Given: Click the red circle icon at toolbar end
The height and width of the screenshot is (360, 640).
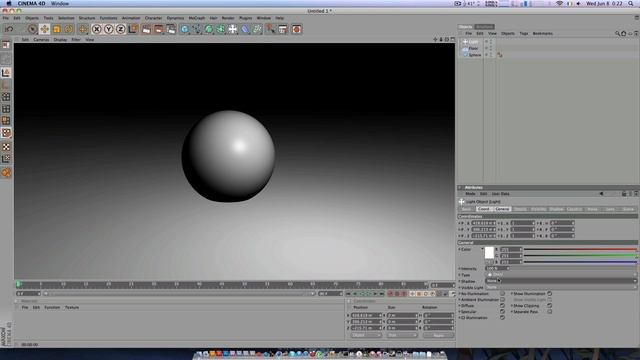Looking at the screenshot, I should [x=297, y=29].
